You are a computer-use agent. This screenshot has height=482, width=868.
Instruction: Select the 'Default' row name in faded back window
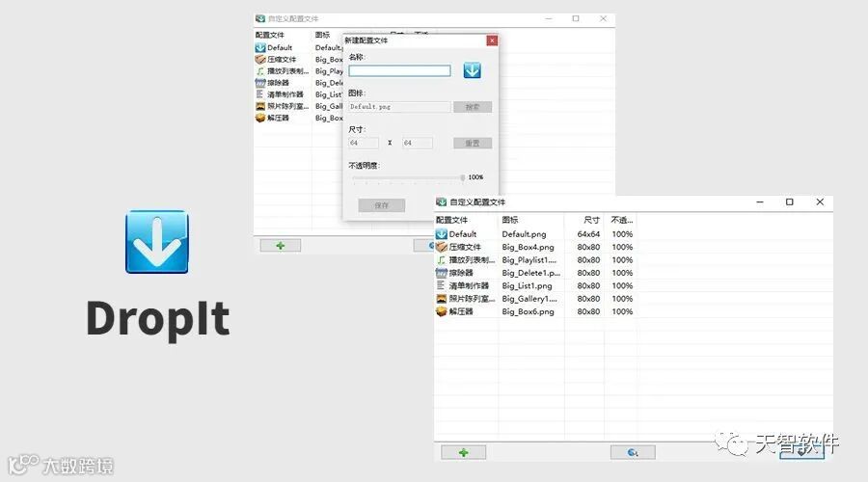[280, 47]
